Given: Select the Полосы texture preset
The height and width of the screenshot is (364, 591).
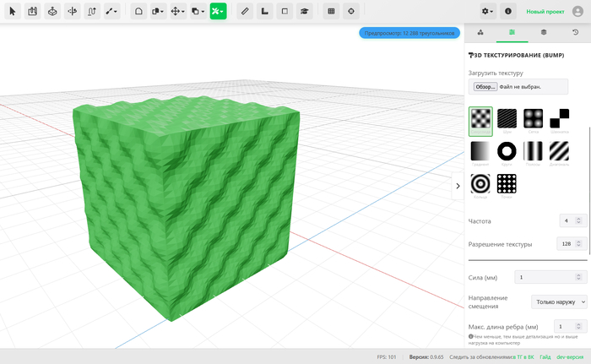Looking at the screenshot, I should coord(534,154).
